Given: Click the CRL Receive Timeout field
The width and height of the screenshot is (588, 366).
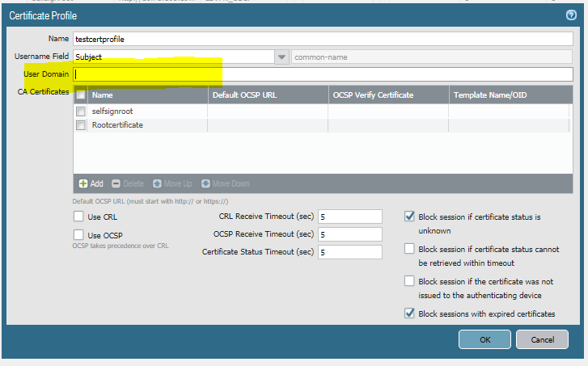Looking at the screenshot, I should coord(349,217).
